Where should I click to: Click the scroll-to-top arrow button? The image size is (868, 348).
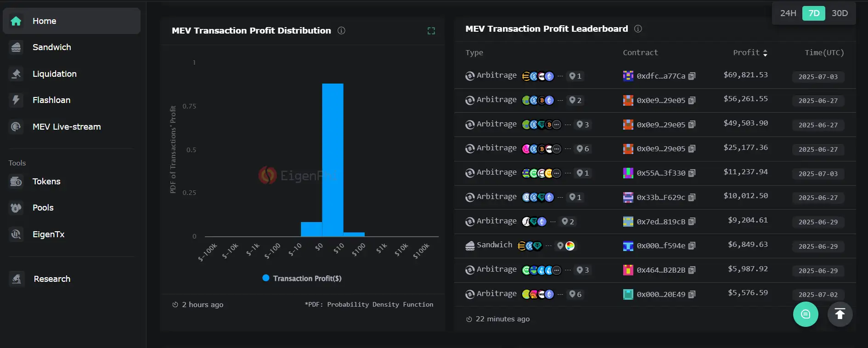(840, 314)
